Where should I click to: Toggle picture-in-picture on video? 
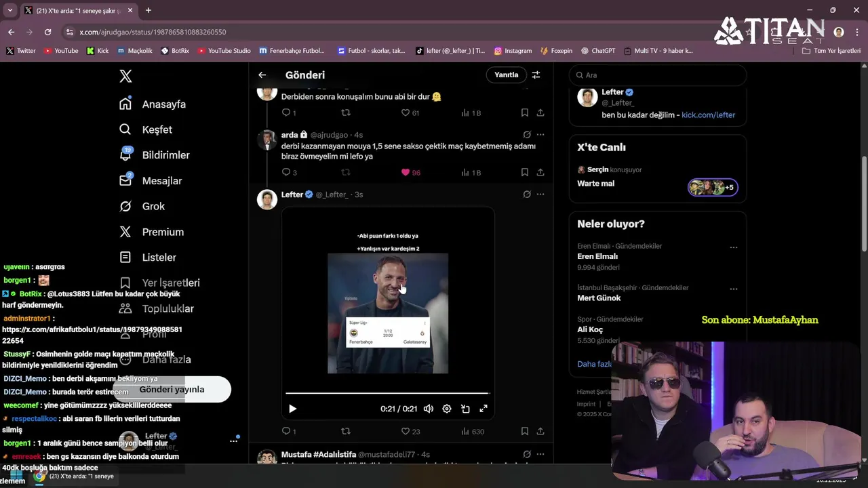[465, 409]
